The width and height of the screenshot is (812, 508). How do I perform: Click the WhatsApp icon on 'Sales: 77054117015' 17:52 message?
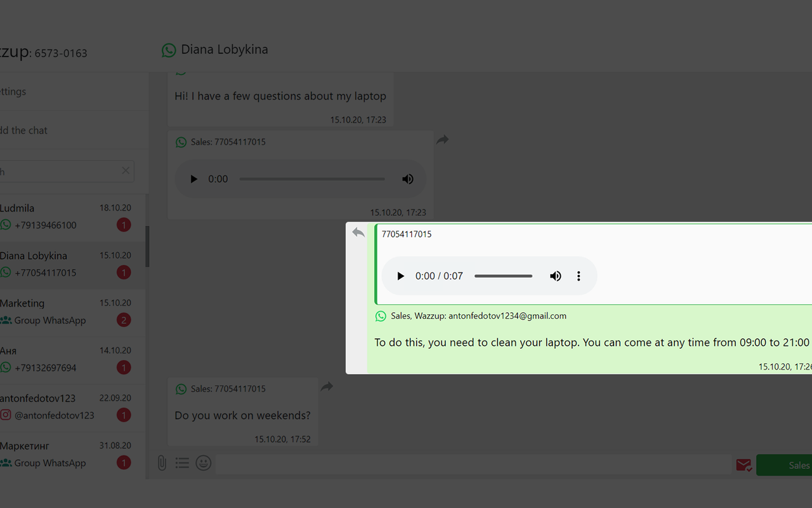click(181, 389)
